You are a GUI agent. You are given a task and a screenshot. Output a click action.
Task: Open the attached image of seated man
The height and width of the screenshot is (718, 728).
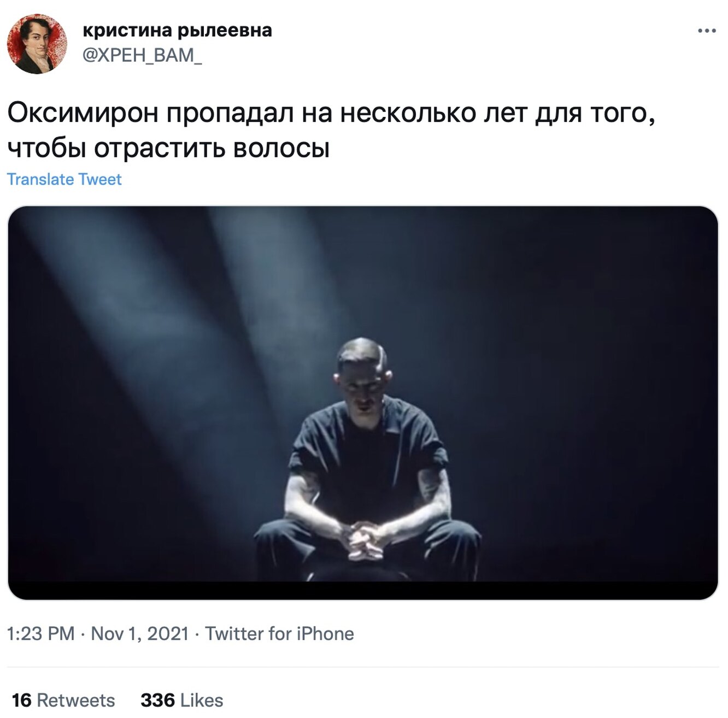click(363, 403)
